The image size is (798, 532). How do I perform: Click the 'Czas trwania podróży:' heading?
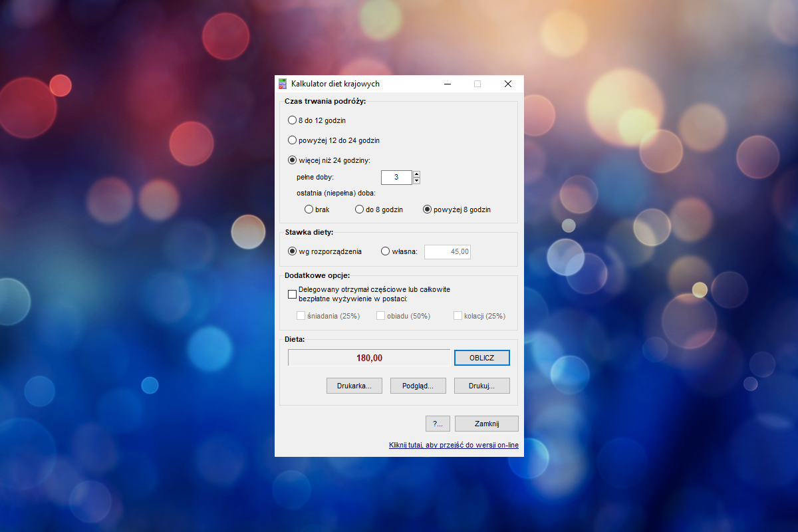pyautogui.click(x=325, y=101)
